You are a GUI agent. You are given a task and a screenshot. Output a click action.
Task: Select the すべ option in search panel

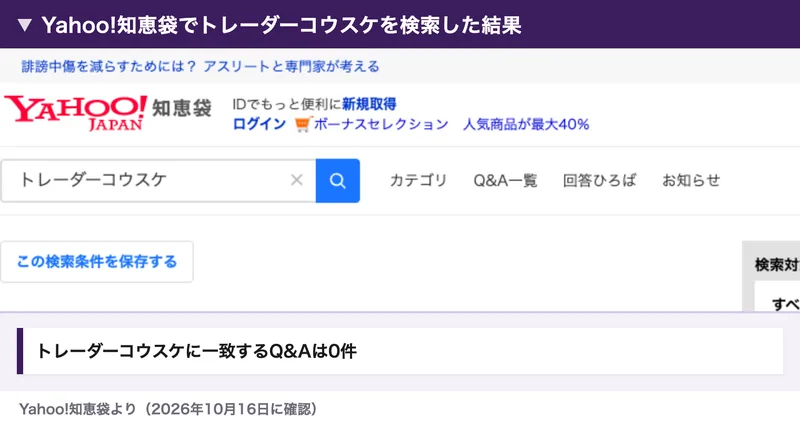786,304
